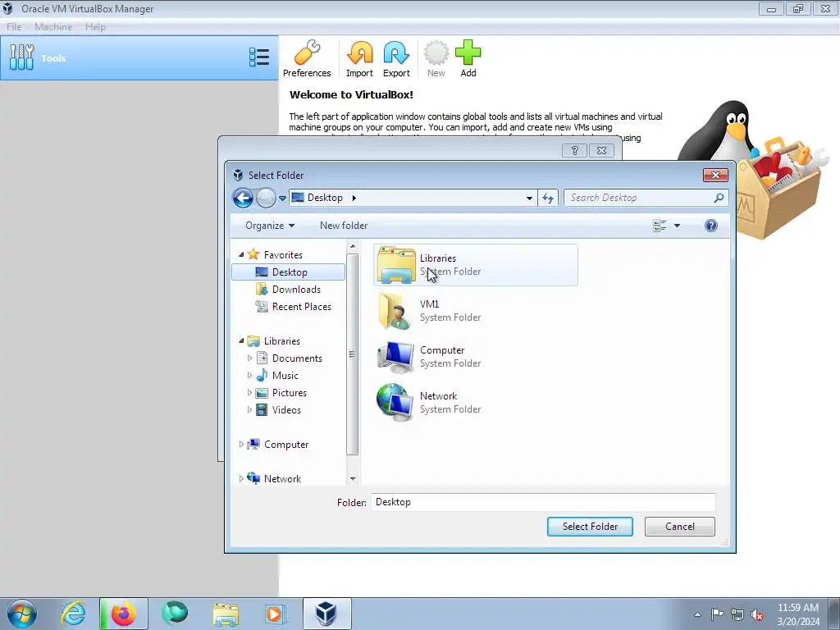The image size is (840, 630).
Task: Click the Action Center flag icon
Action: pyautogui.click(x=717, y=614)
